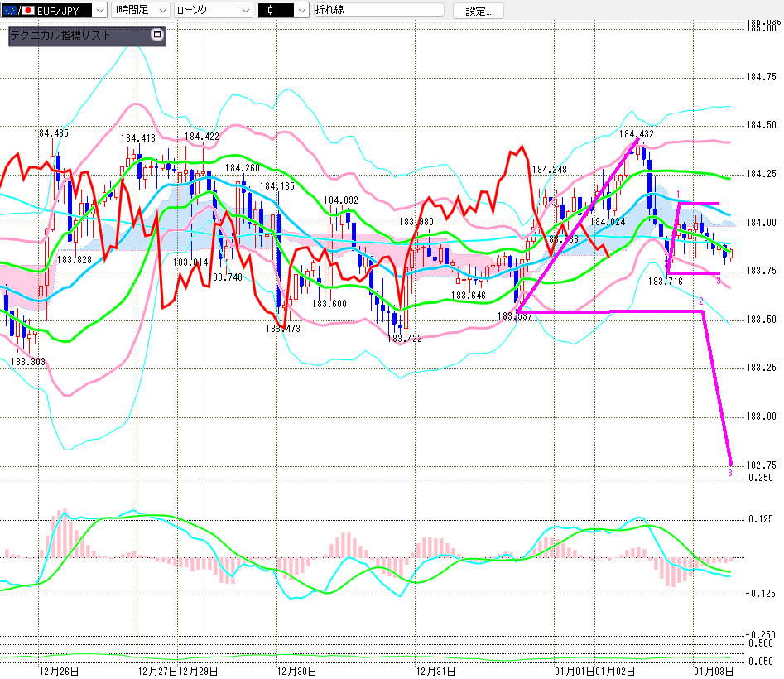Select the 183.716 low price label
This screenshot has width=784, height=679.
pyautogui.click(x=665, y=282)
